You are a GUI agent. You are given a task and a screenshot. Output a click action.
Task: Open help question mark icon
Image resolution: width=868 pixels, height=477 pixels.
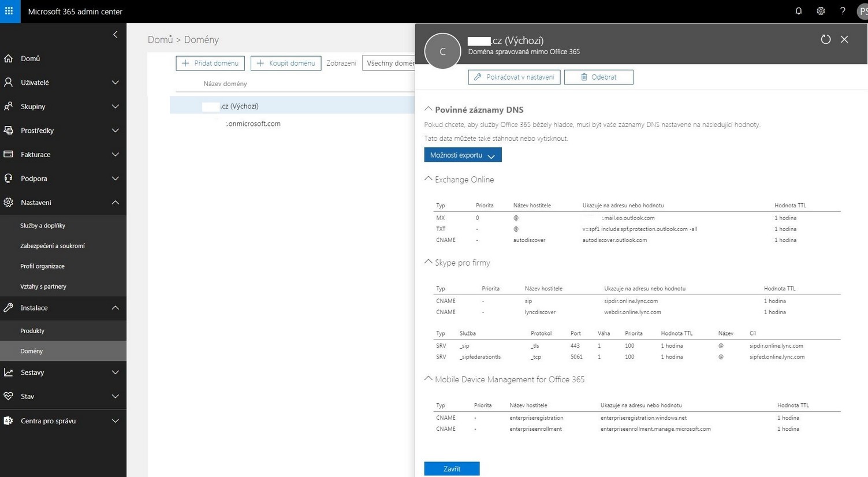[843, 11]
